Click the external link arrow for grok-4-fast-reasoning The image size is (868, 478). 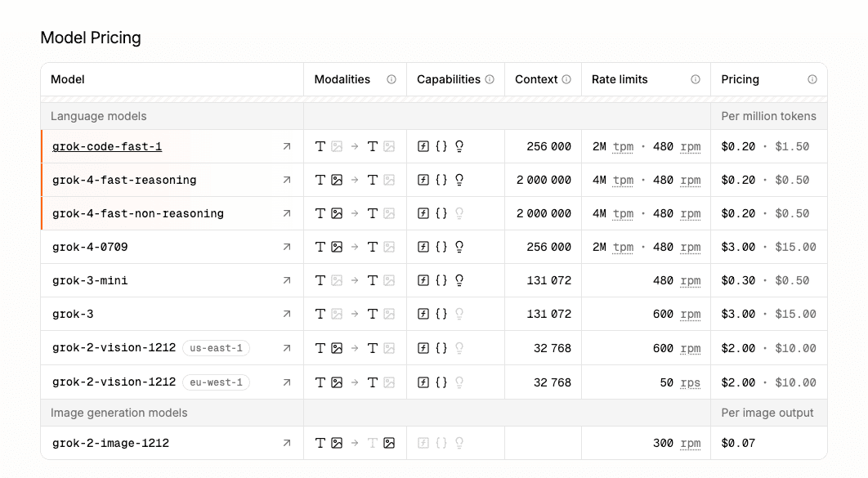(286, 180)
